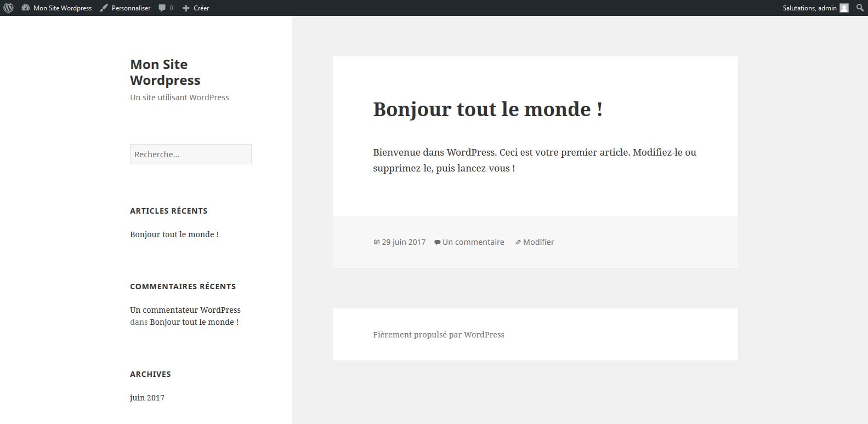Click the pencil icon beside Modifier
Image resolution: width=868 pixels, height=424 pixels.
click(518, 242)
